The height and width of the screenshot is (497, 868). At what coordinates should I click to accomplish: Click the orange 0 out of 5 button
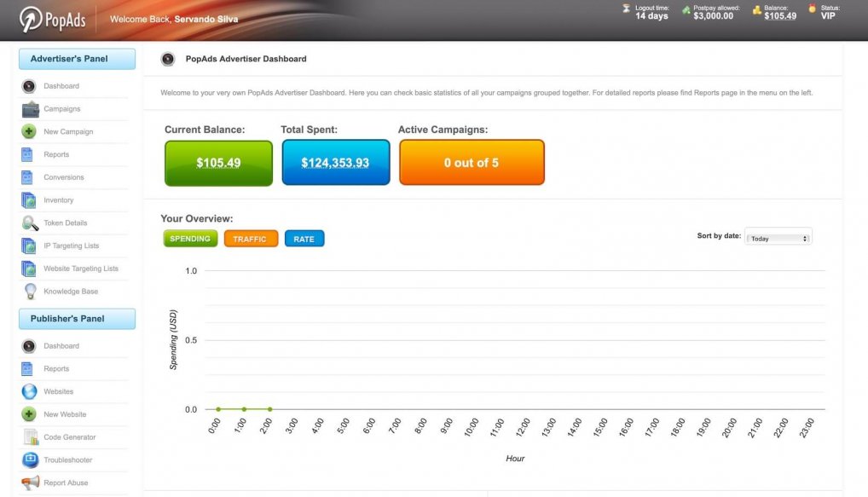point(472,162)
